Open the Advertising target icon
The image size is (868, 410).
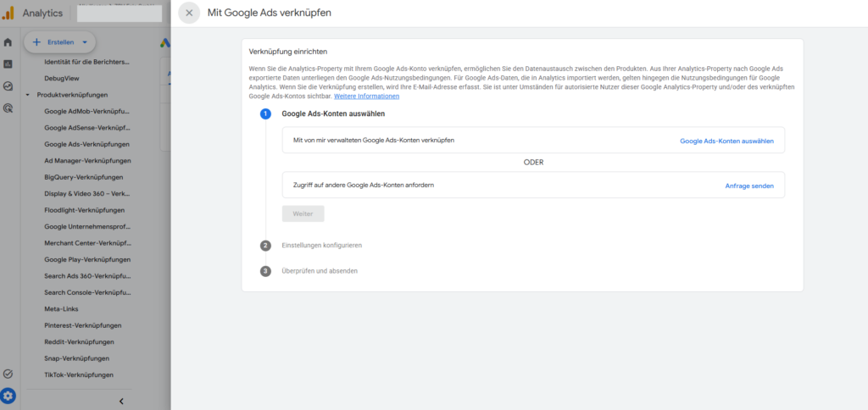click(x=8, y=108)
